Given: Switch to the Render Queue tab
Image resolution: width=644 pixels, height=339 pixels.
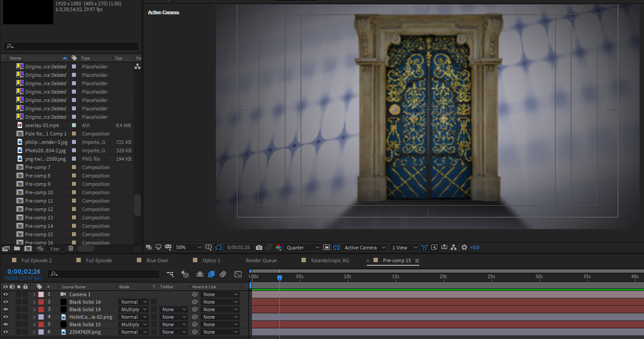Looking at the screenshot, I should point(261,260).
